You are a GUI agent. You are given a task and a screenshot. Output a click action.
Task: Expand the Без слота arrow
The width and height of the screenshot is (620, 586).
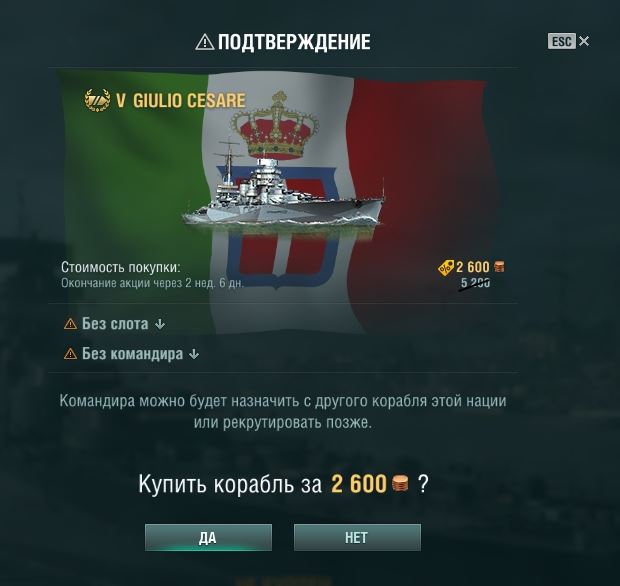point(160,324)
